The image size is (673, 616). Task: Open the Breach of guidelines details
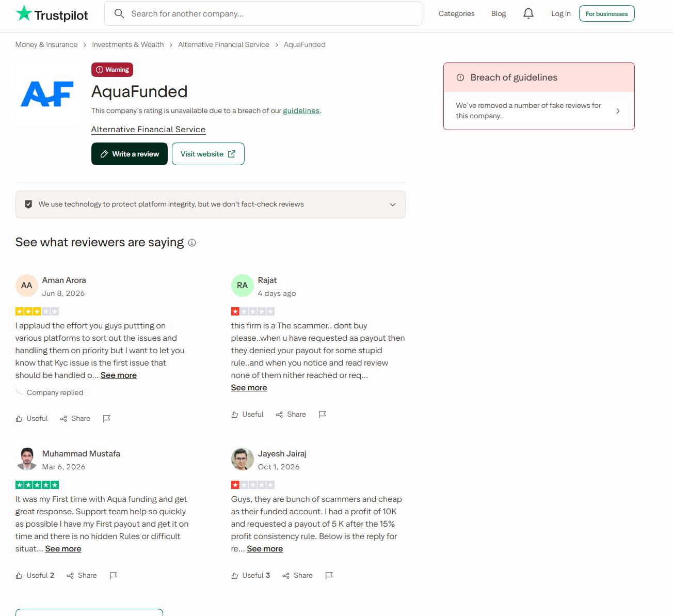[539, 110]
